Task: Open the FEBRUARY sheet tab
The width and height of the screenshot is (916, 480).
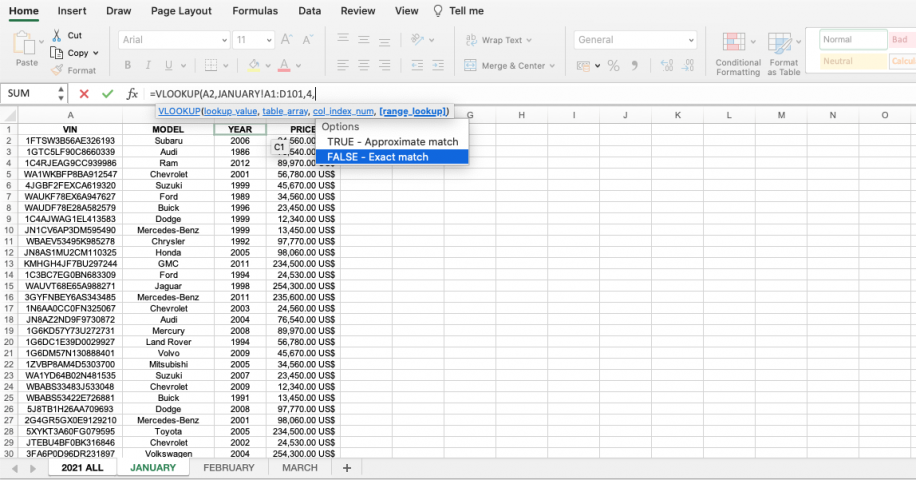Action: click(228, 468)
